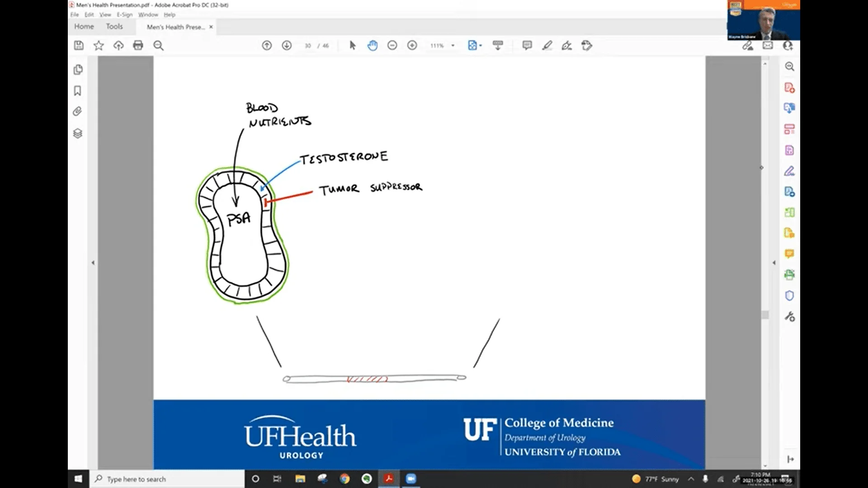Click the page number field showing 30

308,46
